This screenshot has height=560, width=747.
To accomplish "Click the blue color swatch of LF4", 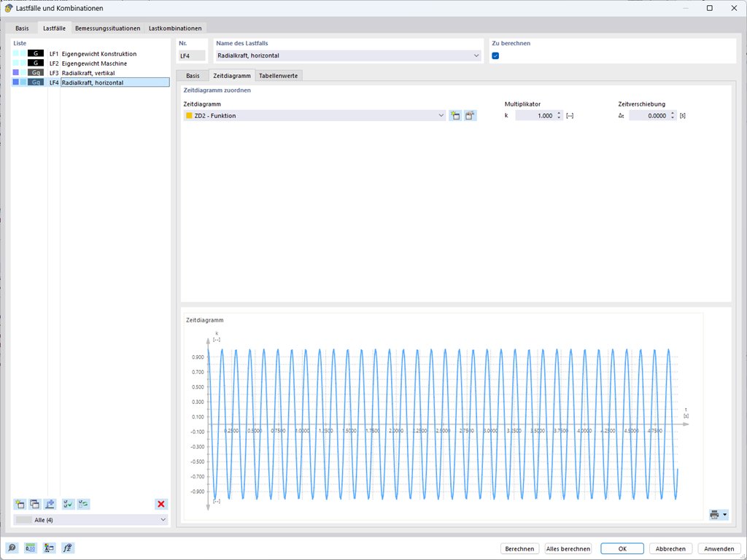I will (16, 82).
